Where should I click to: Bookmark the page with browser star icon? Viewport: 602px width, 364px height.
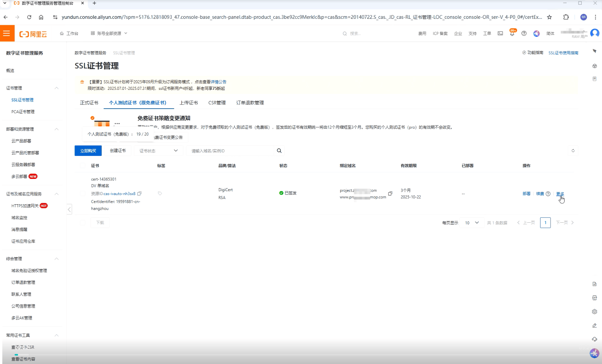click(x=549, y=17)
